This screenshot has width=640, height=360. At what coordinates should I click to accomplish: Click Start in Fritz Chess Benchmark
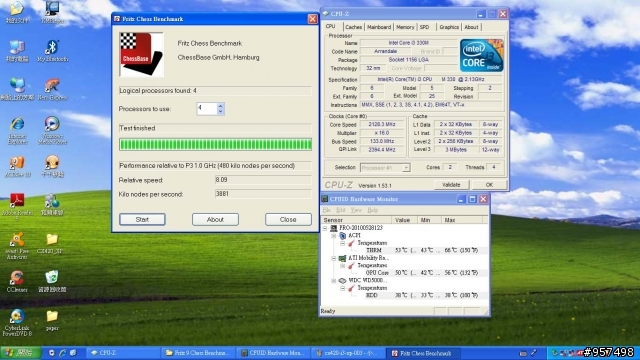click(142, 220)
